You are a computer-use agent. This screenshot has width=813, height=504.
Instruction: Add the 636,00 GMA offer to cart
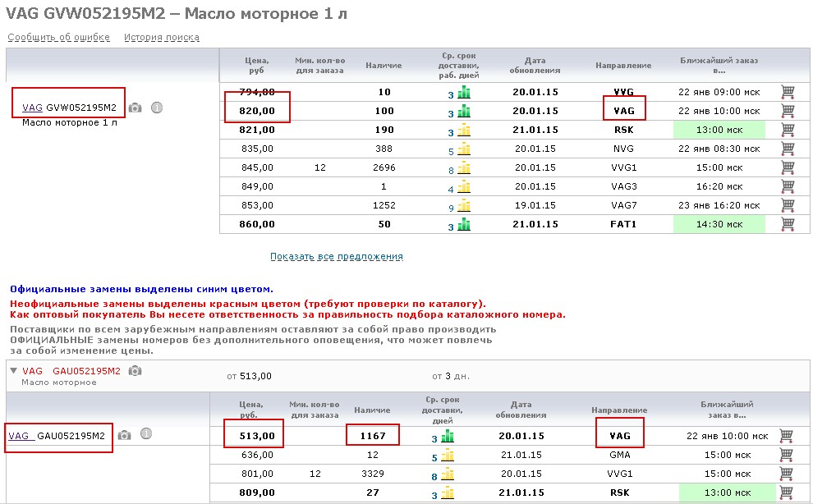[786, 455]
